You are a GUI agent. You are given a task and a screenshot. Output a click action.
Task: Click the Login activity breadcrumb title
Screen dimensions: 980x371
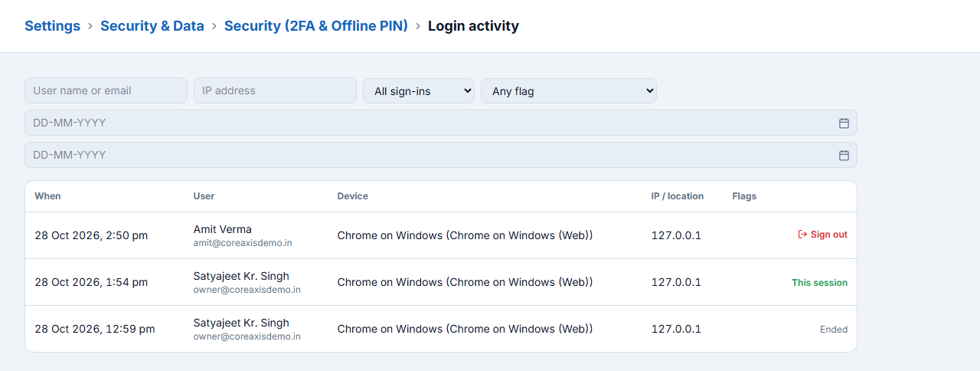tap(473, 26)
